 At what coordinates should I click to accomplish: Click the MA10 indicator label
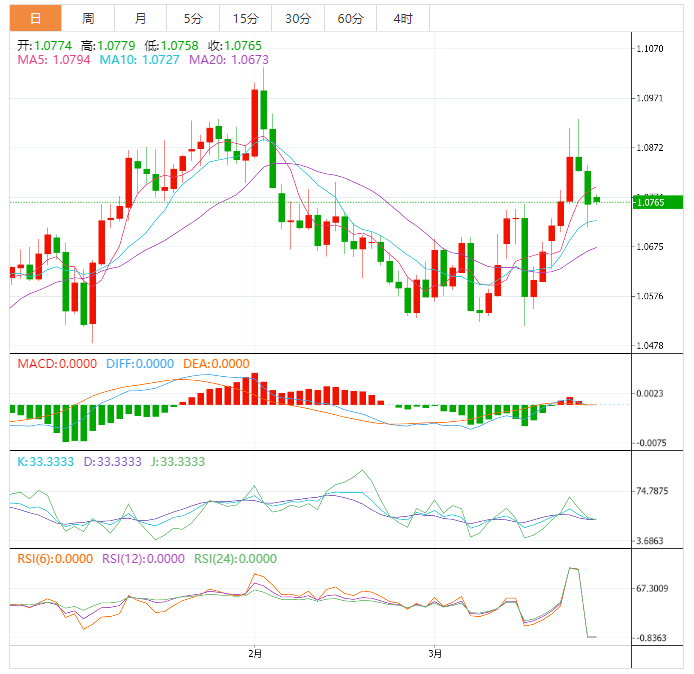[138, 60]
